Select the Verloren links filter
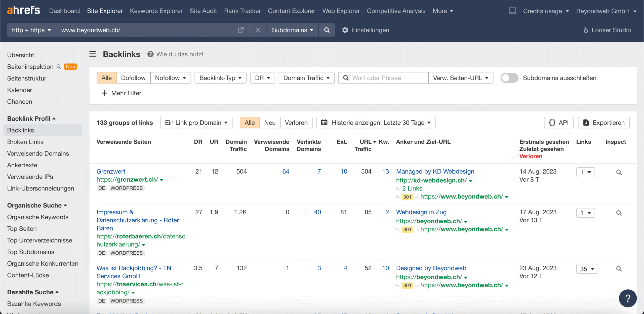644x314 pixels. click(296, 123)
